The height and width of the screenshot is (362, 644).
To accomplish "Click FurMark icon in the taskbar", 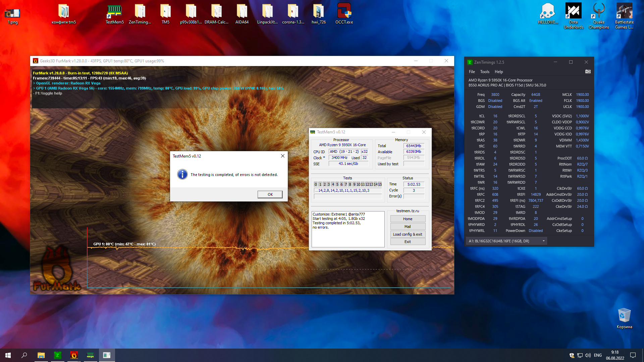I will [74, 355].
